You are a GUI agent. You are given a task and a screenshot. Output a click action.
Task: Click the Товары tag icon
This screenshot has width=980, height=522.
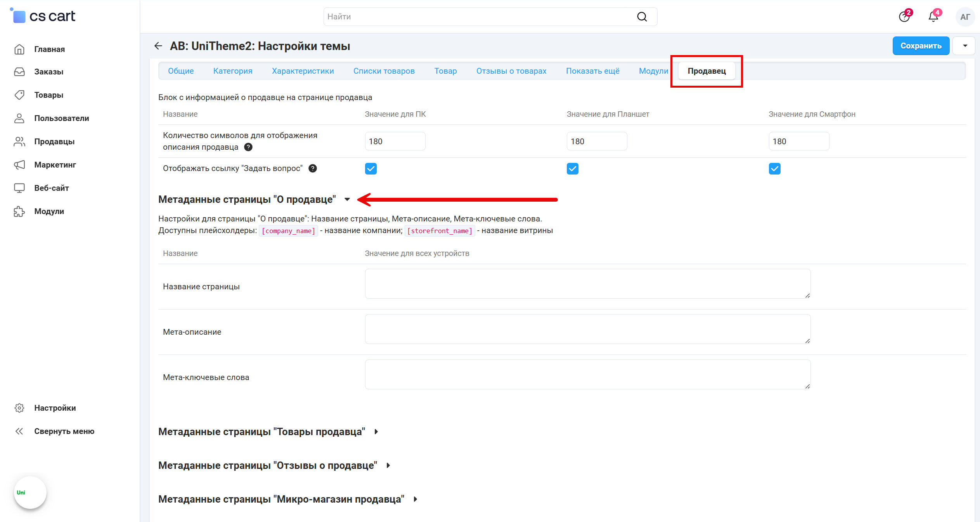(19, 95)
